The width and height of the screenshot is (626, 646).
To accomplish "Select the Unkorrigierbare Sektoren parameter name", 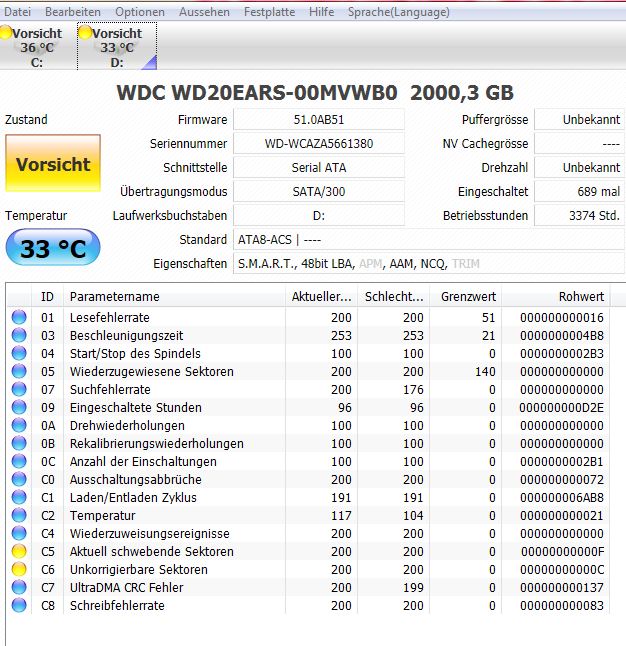I will 138,570.
